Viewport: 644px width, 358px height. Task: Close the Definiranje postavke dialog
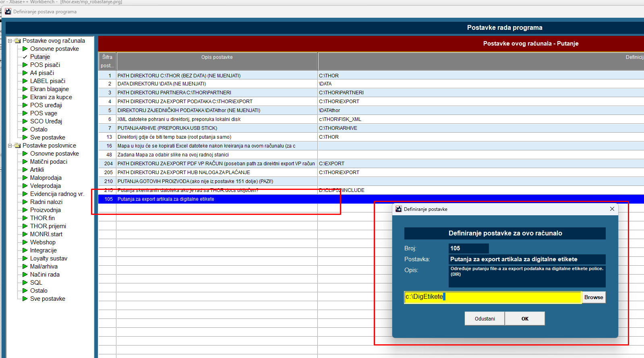612,209
